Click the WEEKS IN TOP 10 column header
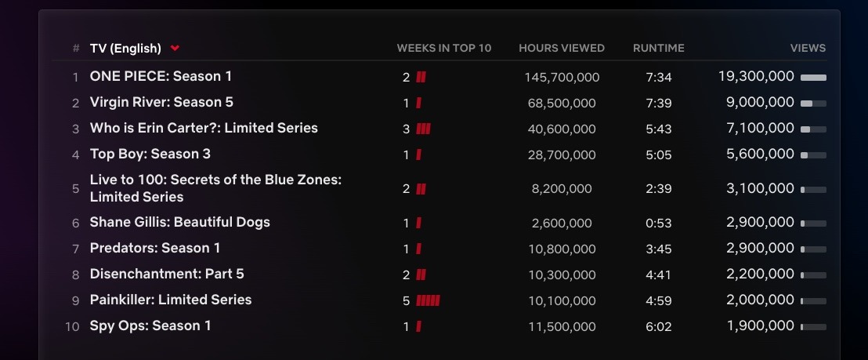This screenshot has height=360, width=868. point(444,48)
